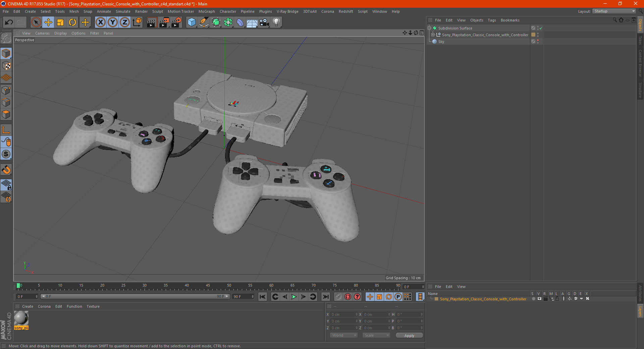This screenshot has height=349, width=644.
Task: Toggle the coordinate system icon
Action: 137,22
